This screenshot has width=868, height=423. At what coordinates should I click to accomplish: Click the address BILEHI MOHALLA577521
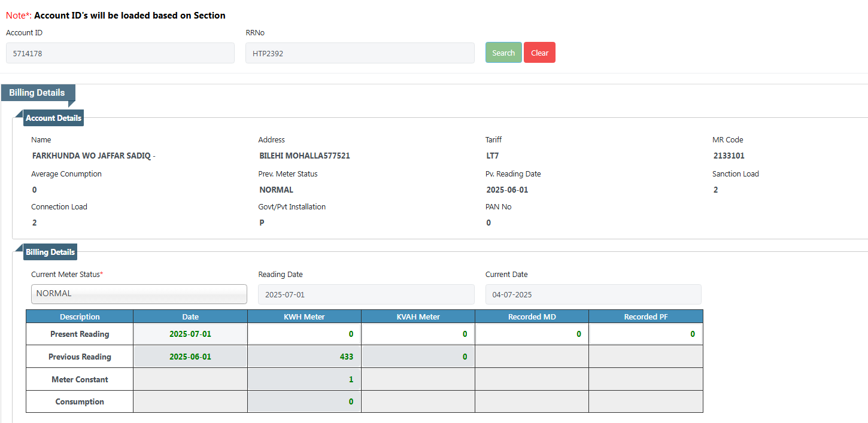(x=305, y=156)
